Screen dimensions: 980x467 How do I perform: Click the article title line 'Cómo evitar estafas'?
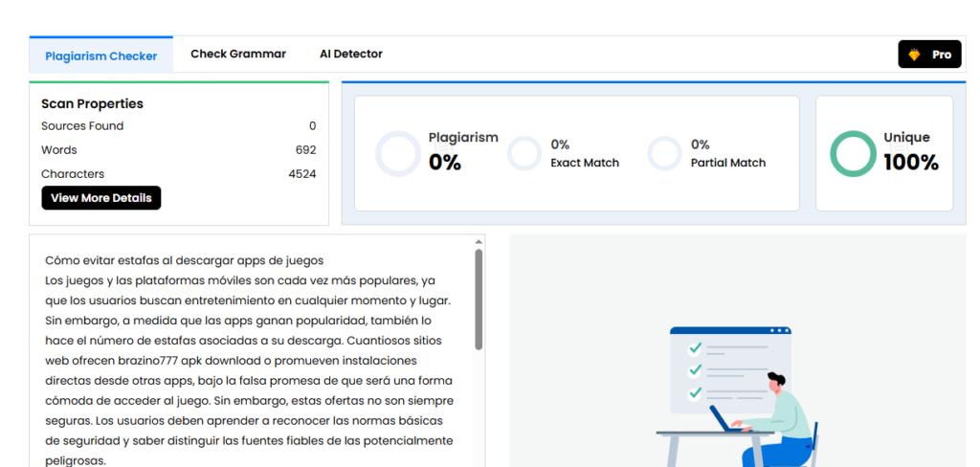(x=184, y=260)
